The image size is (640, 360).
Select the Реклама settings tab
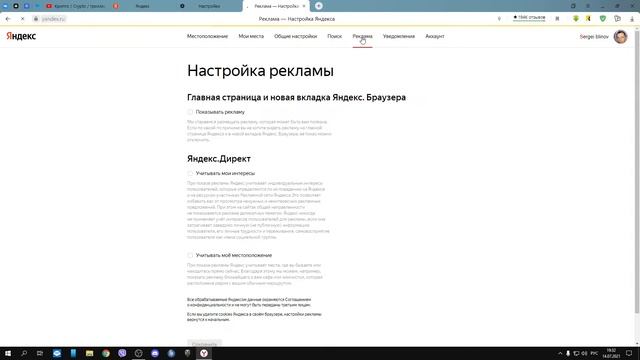[362, 36]
